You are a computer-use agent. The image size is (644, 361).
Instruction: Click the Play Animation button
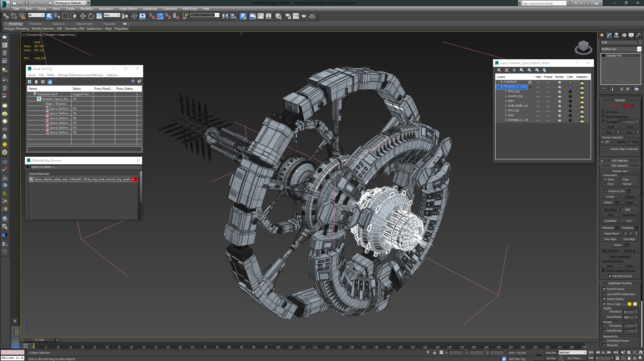603,353
